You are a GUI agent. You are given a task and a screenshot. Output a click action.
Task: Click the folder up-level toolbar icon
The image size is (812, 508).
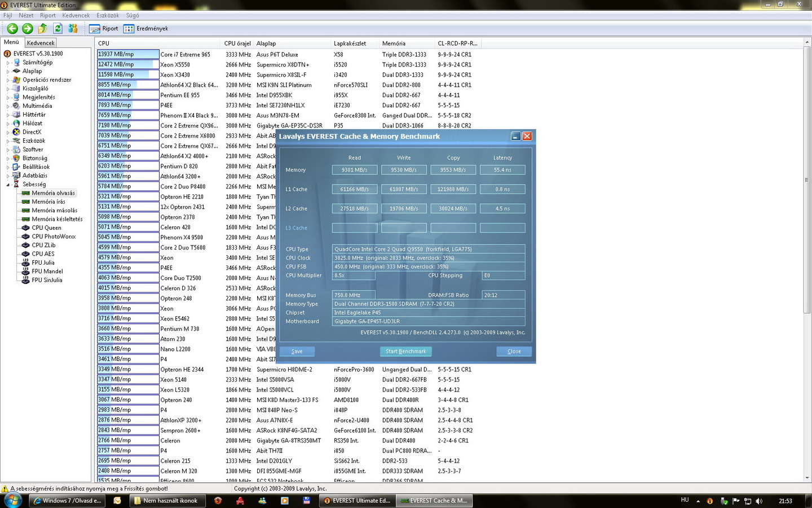[x=42, y=28]
